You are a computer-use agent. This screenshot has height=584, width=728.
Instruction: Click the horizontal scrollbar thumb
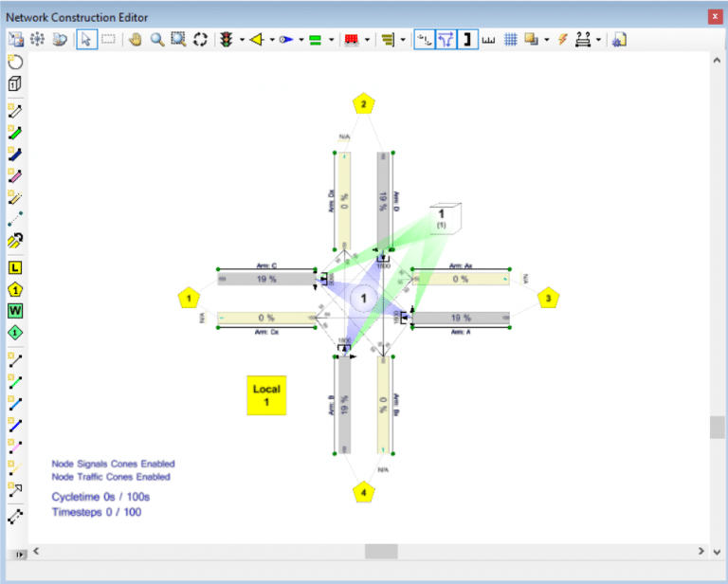[x=382, y=551]
